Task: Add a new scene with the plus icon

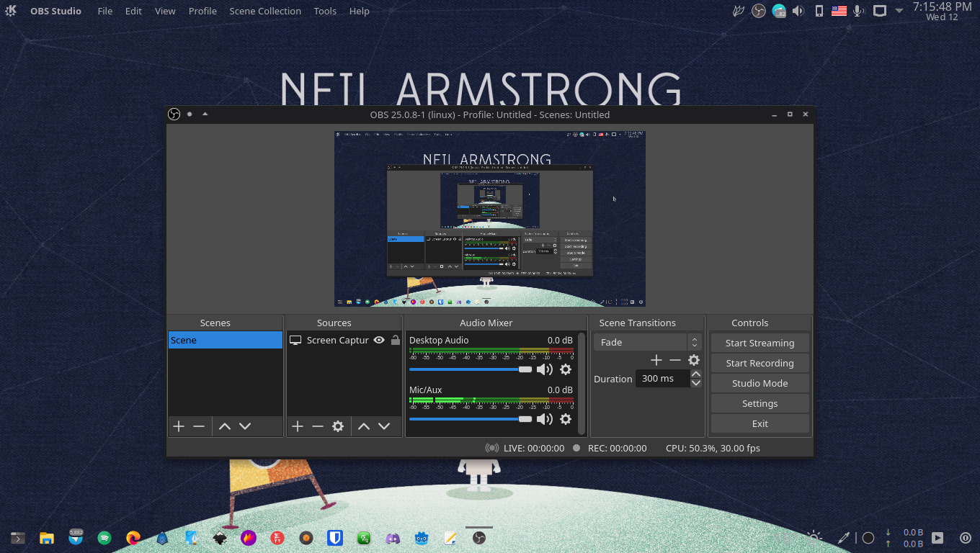Action: pyautogui.click(x=179, y=426)
